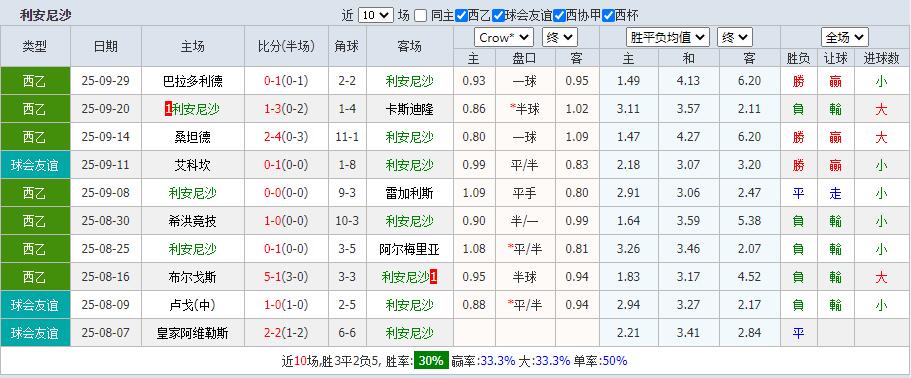Image resolution: width=911 pixels, height=378 pixels.
Task: Click the 艾科坎 home team
Action: coord(193,165)
